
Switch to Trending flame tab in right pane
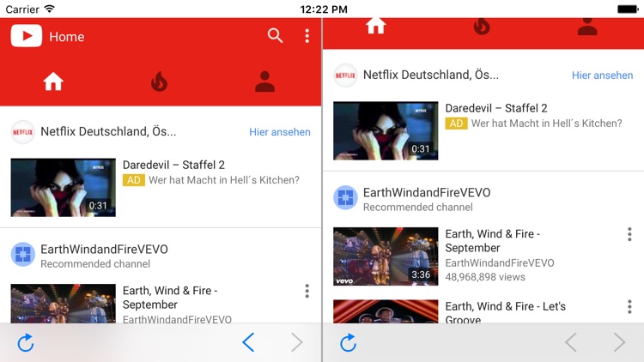pos(482,26)
